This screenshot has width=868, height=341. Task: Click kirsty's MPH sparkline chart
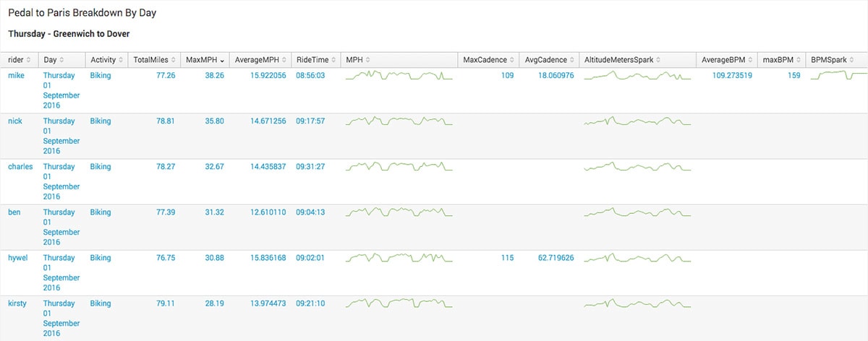point(399,303)
